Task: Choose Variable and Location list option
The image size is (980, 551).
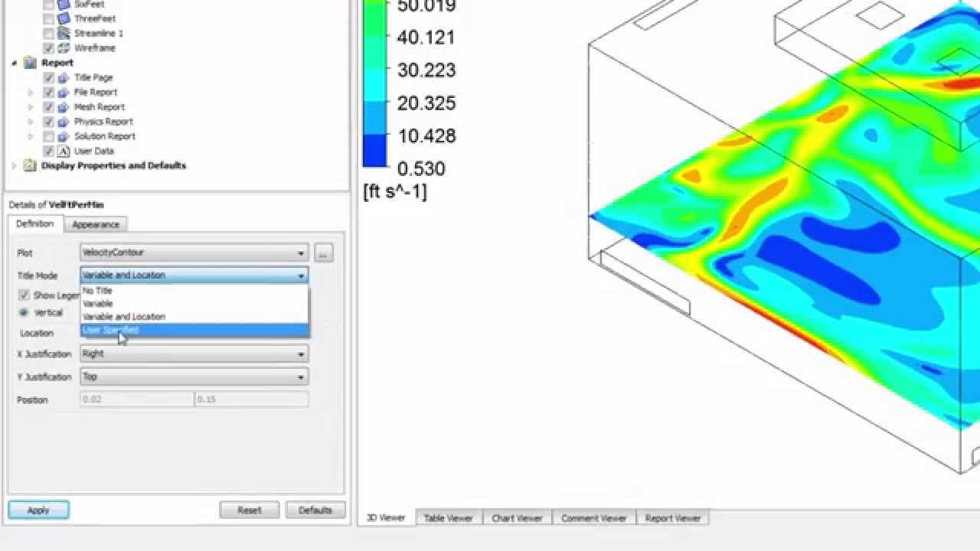Action: [194, 317]
